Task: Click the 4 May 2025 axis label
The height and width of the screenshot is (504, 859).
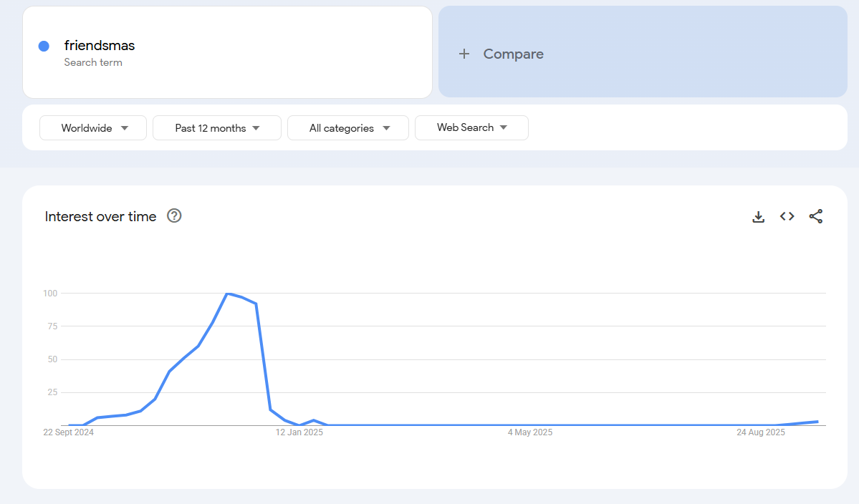Action: click(x=529, y=432)
